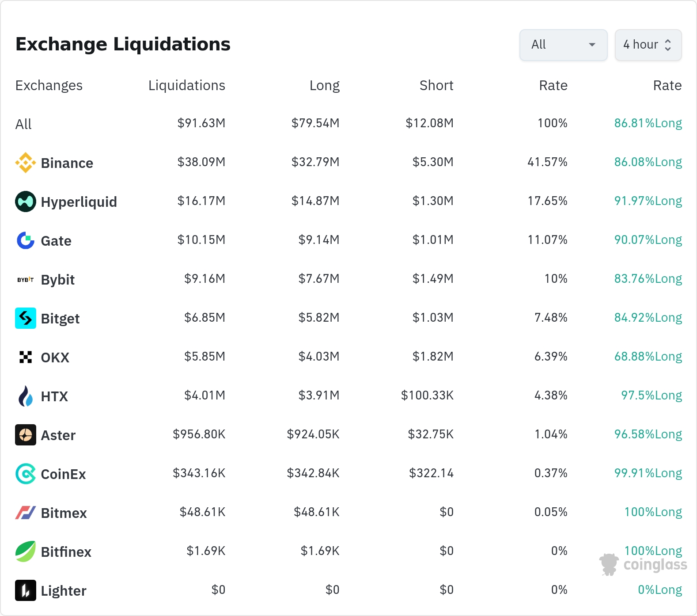Image resolution: width=697 pixels, height=616 pixels.
Task: Click the coinglass watermark logo
Action: point(643,565)
